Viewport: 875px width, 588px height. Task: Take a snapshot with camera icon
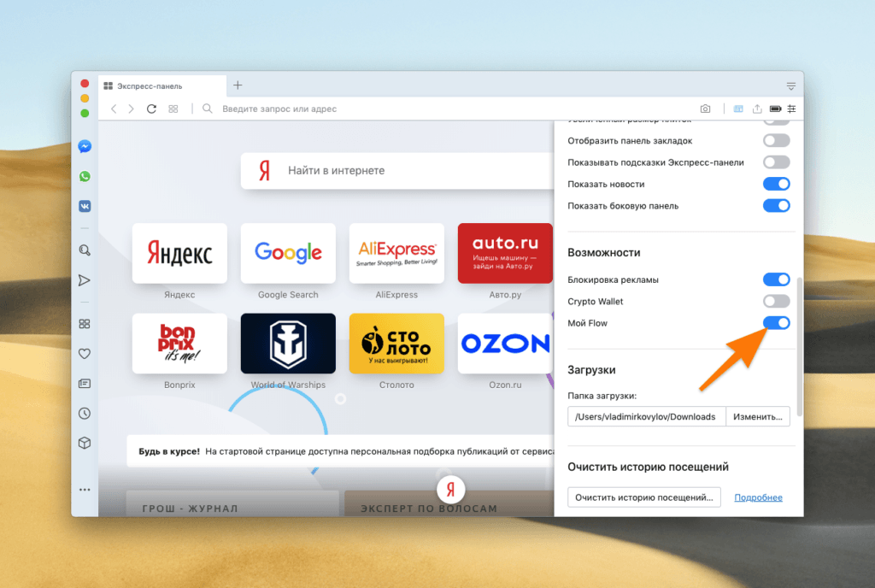point(705,109)
